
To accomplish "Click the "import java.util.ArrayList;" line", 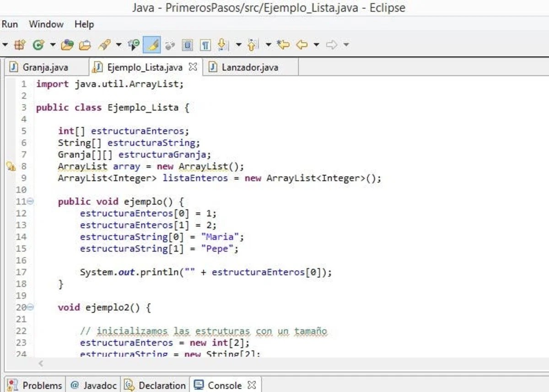I will tap(110, 84).
